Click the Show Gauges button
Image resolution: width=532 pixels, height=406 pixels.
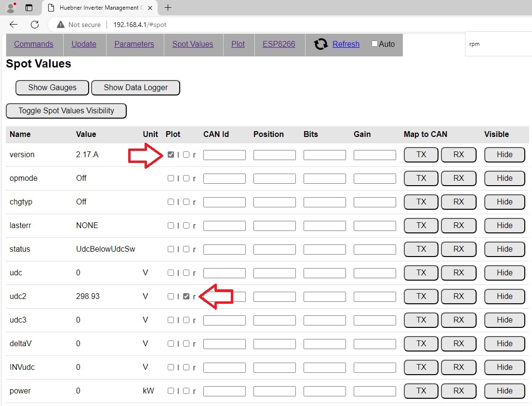coord(52,87)
